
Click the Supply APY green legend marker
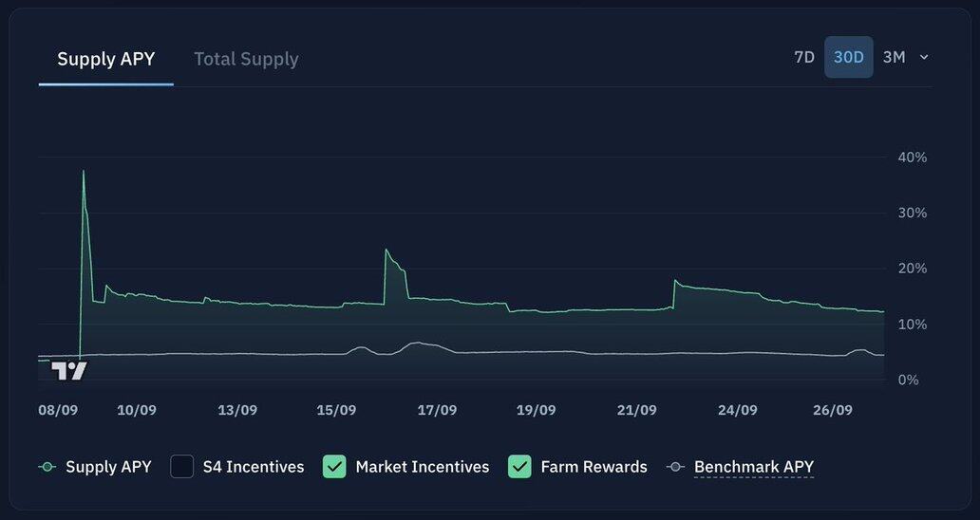tap(47, 467)
